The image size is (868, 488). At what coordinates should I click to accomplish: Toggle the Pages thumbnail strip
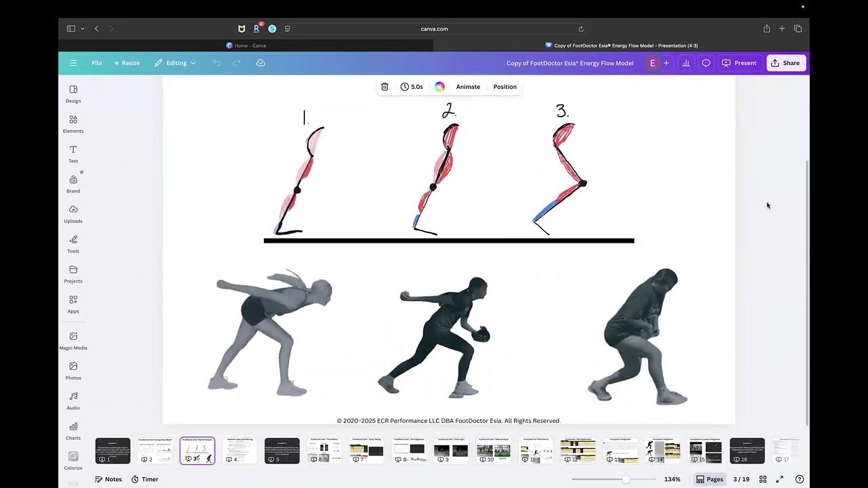point(710,479)
